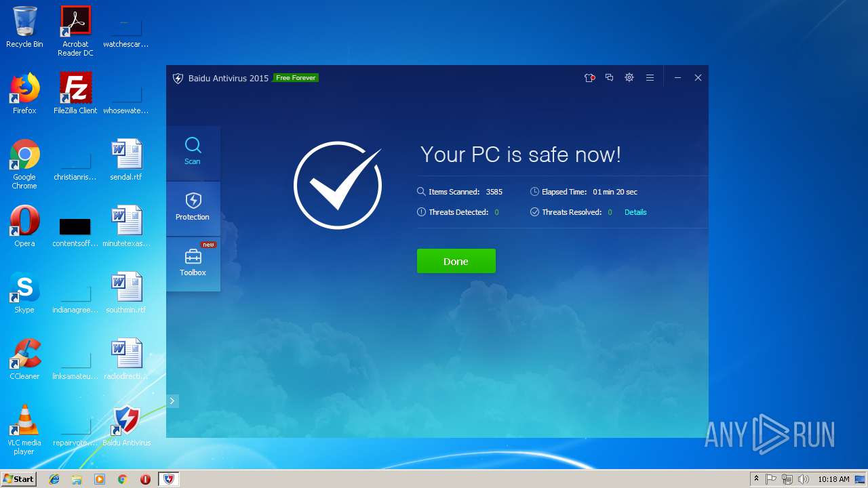Click the Threats Resolved: 0 text
This screenshot has height=488, width=868.
coord(572,212)
